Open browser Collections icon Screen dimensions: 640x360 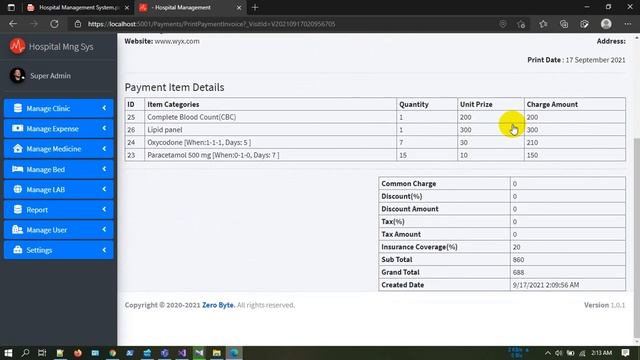coord(564,24)
